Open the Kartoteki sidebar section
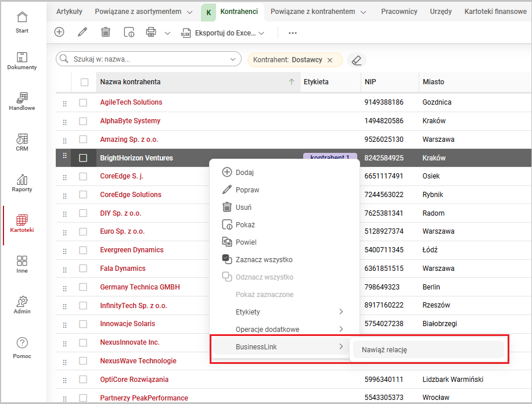 coord(22,224)
